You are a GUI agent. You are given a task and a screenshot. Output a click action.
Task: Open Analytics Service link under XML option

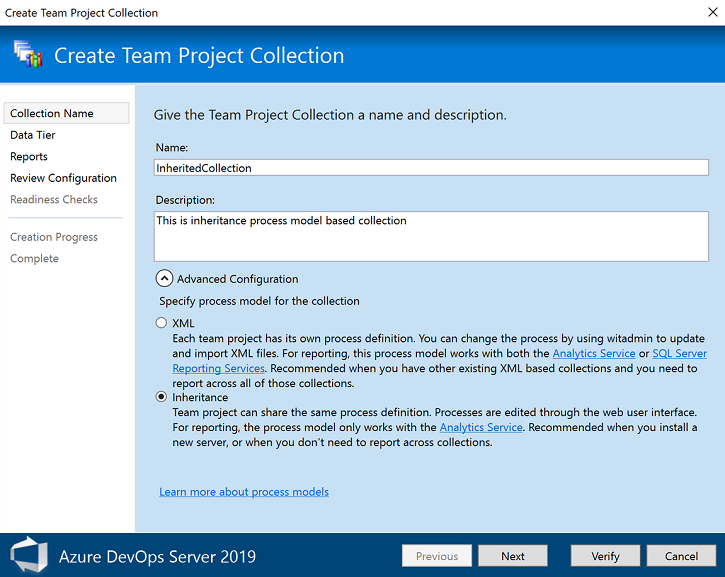(594, 354)
